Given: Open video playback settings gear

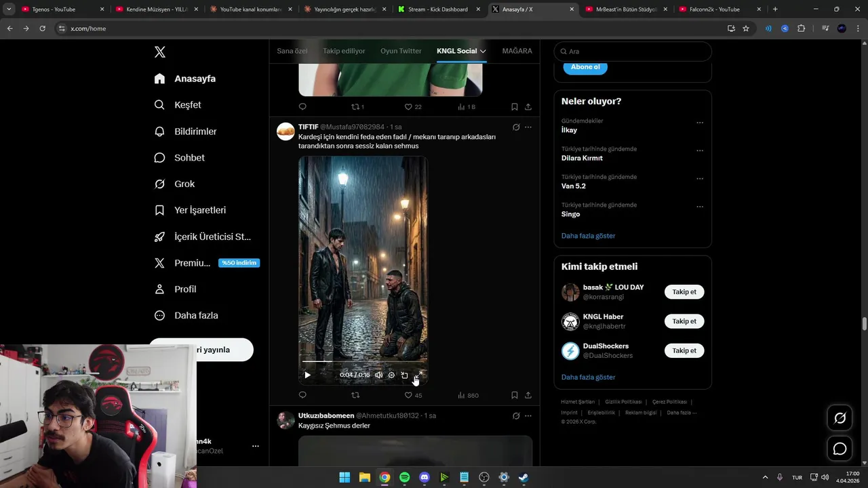Looking at the screenshot, I should pos(391,375).
